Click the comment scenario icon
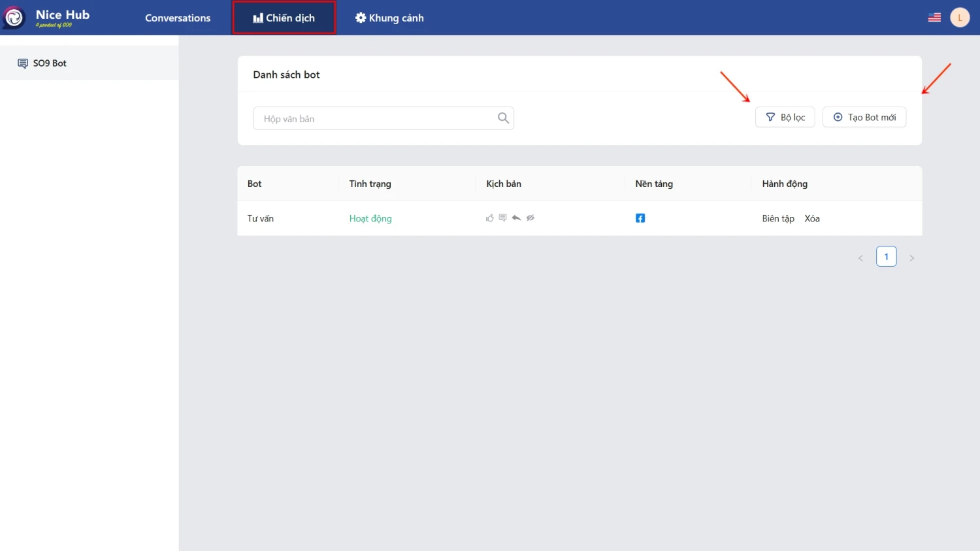 click(x=502, y=218)
